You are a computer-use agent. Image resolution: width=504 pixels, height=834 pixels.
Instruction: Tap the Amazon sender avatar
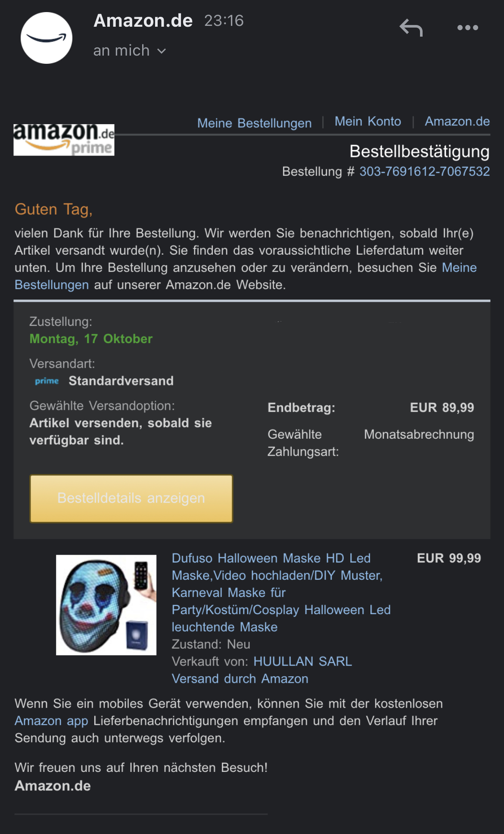(47, 38)
